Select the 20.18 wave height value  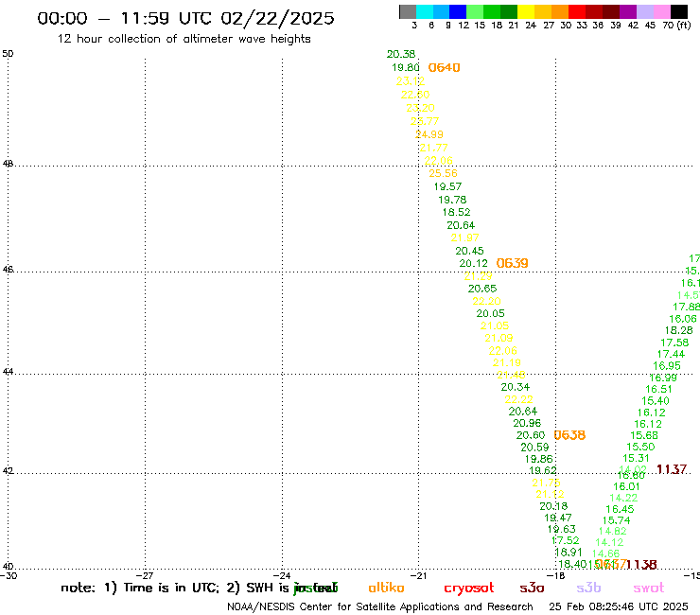click(x=553, y=506)
